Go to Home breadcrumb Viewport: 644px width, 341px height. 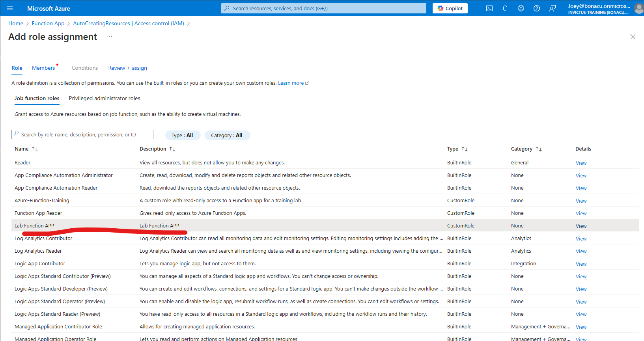(16, 23)
